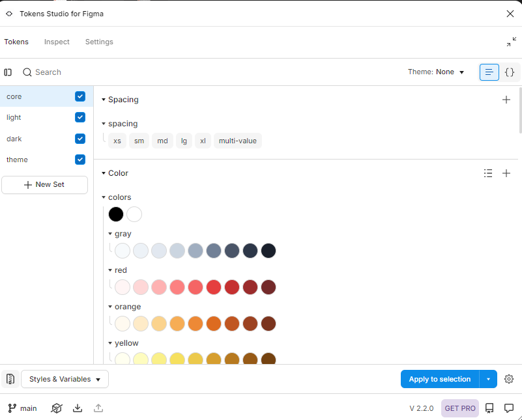Screen dimensions: 522x420
Task: Open the JSON editor view
Action: pyautogui.click(x=510, y=72)
